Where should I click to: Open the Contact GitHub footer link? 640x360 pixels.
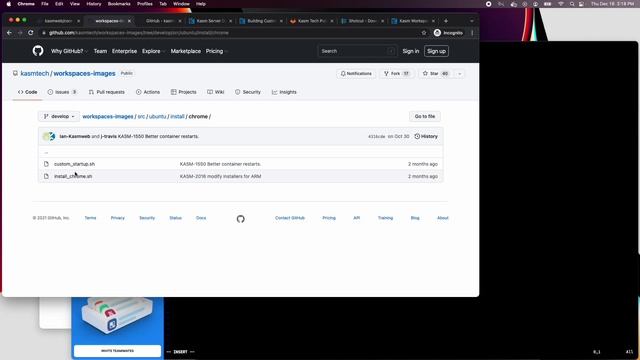click(290, 218)
